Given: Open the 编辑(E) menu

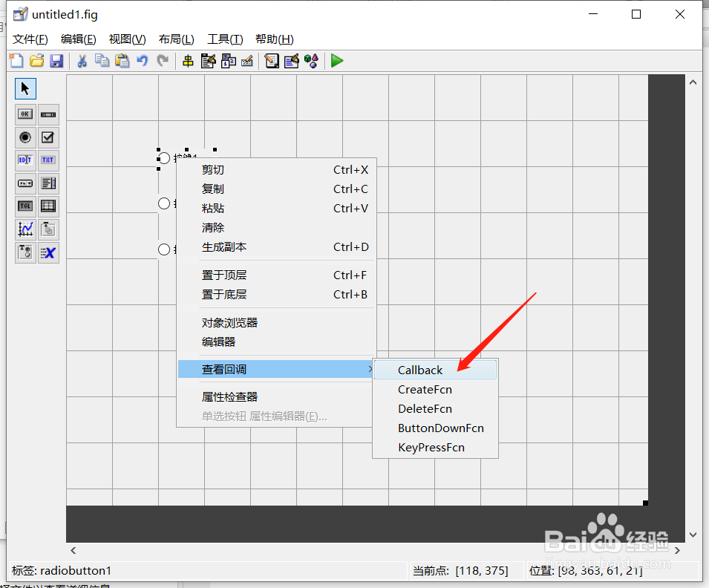Looking at the screenshot, I should [79, 39].
